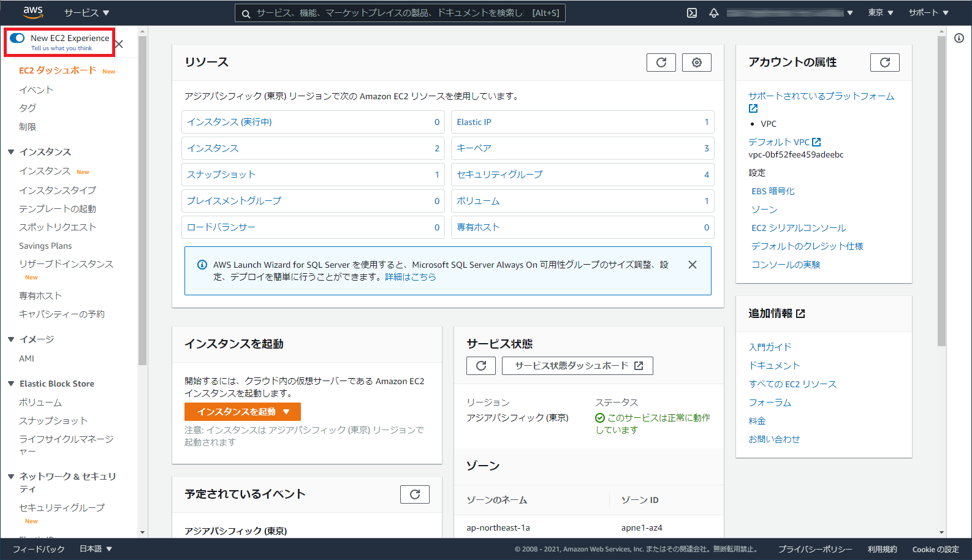Open プライバシーポリシー footer link
This screenshot has width=972, height=560.
[x=815, y=549]
